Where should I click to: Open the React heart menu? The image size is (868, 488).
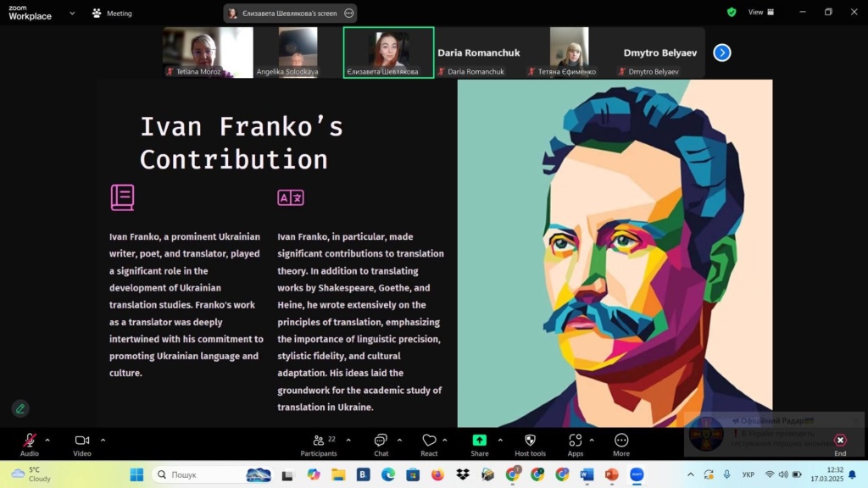429,445
